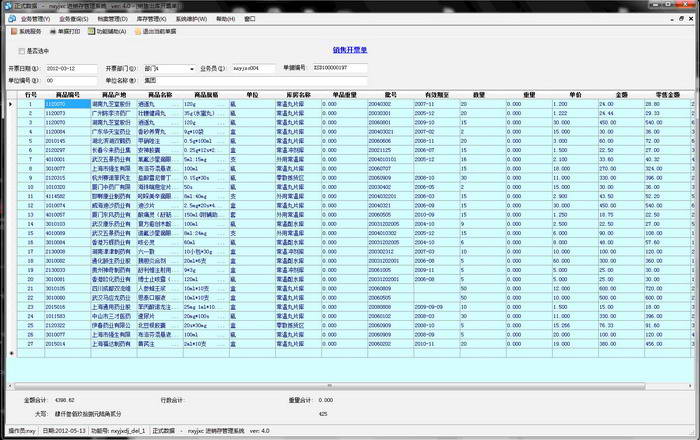Click the 商品编号 column header

click(x=67, y=95)
